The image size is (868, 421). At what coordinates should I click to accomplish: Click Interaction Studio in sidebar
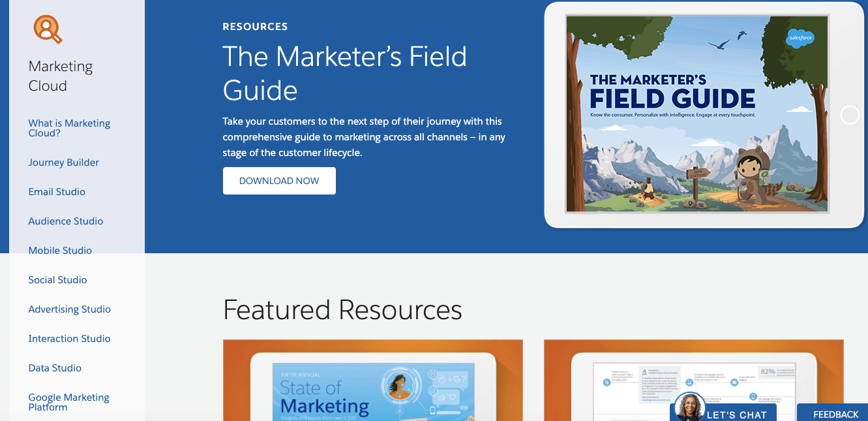click(x=69, y=339)
